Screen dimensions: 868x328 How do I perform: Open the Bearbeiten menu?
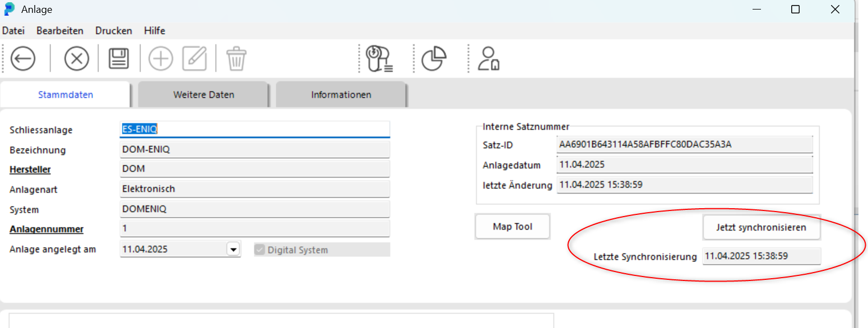(60, 31)
